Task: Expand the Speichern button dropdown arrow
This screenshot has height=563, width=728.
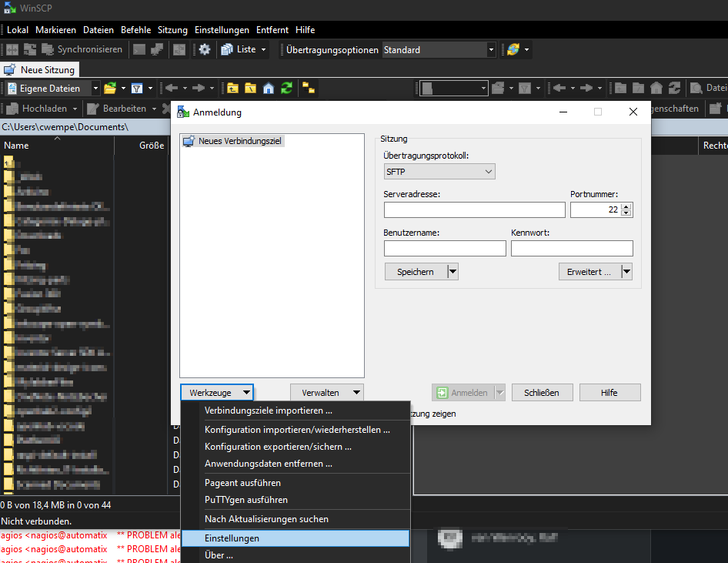Action: pos(453,272)
